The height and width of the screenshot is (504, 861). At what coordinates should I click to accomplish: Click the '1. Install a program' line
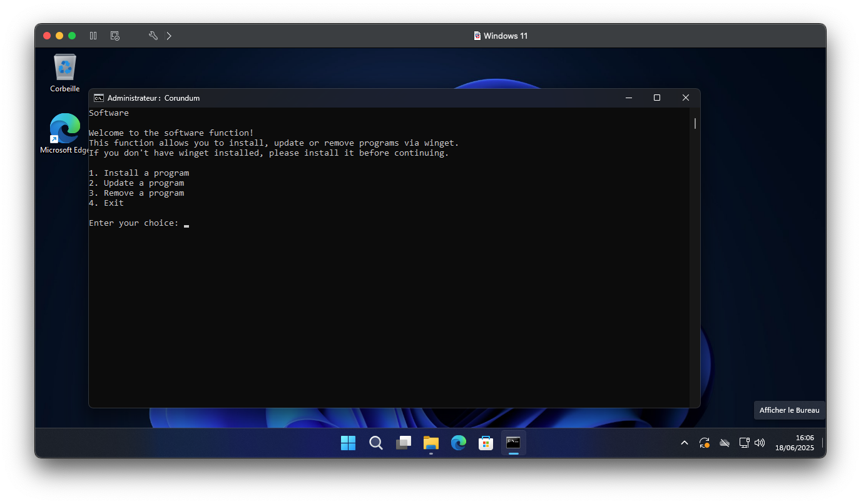pos(139,173)
